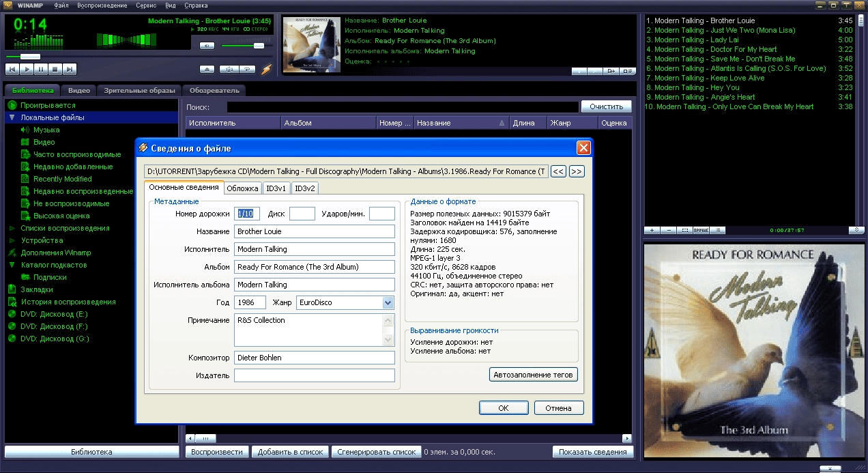Skip to next track button
The height and width of the screenshot is (473, 868).
click(70, 69)
